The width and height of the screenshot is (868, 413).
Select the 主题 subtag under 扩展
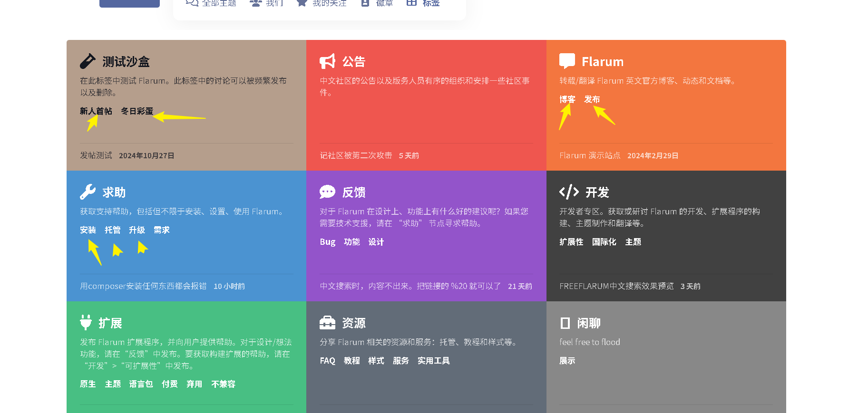click(x=113, y=384)
